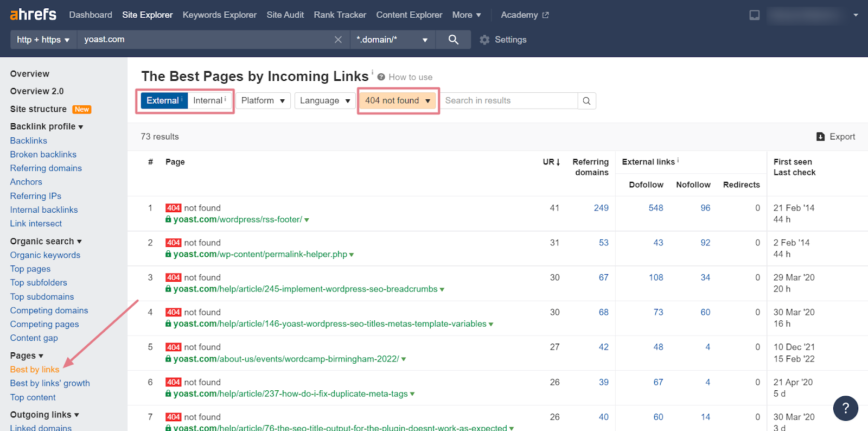The width and height of the screenshot is (868, 431).
Task: Open Anchors report
Action: [26, 182]
